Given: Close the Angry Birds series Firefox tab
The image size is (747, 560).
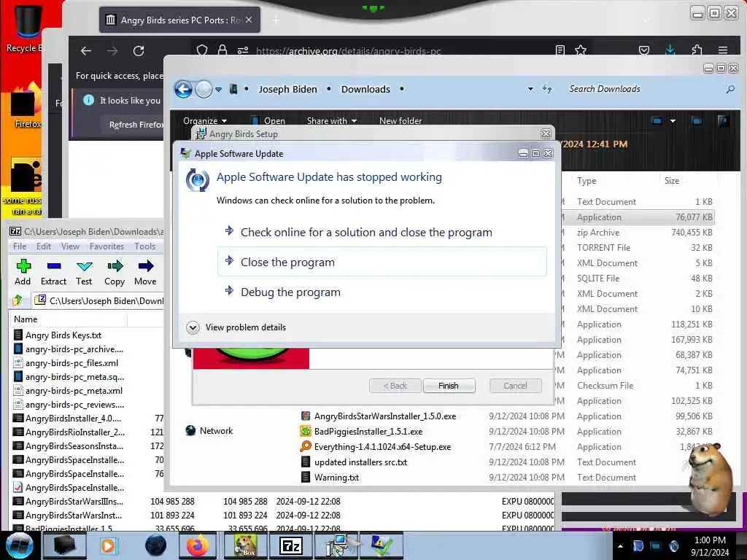Looking at the screenshot, I should coord(249,20).
